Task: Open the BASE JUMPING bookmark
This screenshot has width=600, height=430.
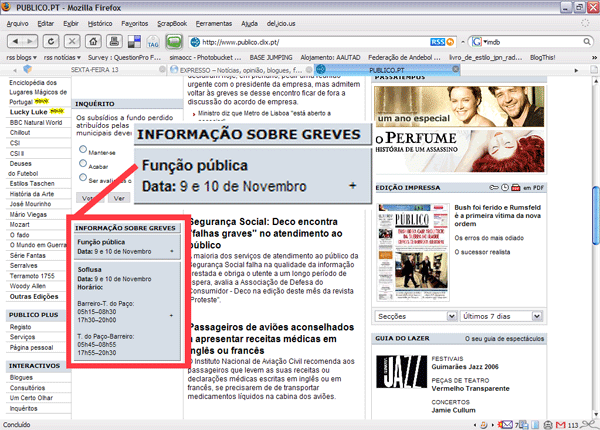Action: 271,57
